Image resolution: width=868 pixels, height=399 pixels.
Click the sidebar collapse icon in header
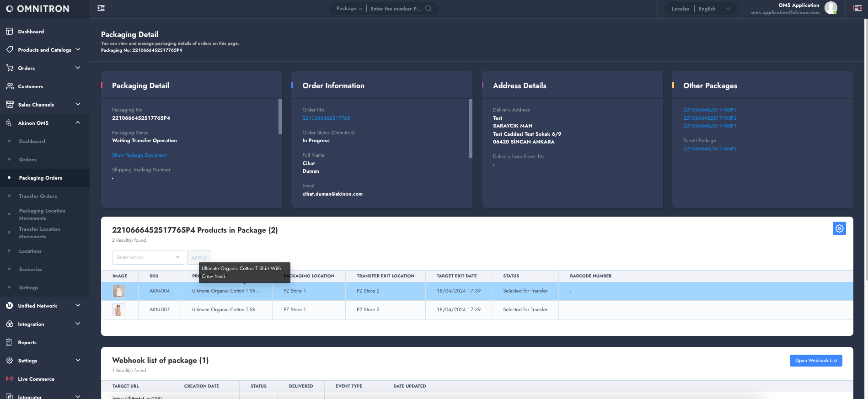coord(101,8)
